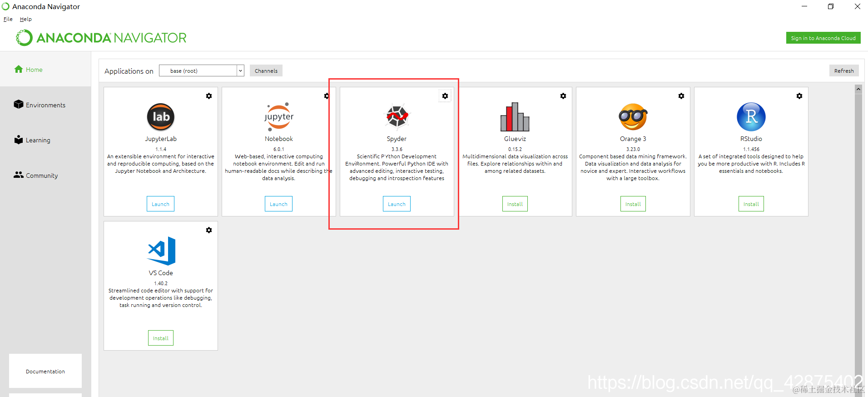Click the VS Code logo
The height and width of the screenshot is (397, 868).
[x=162, y=251]
